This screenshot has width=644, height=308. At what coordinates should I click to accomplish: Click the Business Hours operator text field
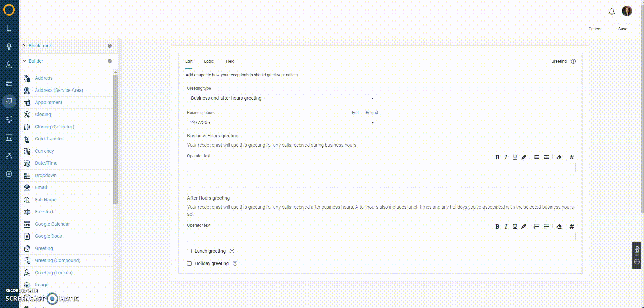pyautogui.click(x=381, y=168)
